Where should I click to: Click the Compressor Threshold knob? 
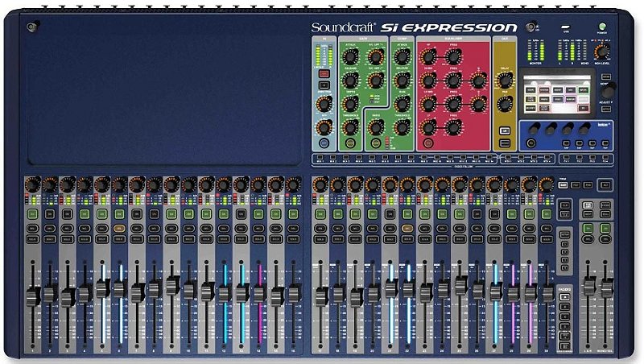(x=402, y=127)
